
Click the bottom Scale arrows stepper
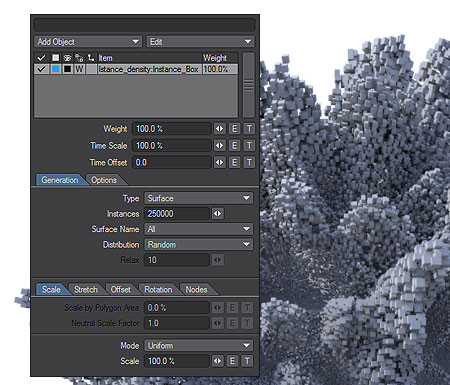click(x=218, y=361)
